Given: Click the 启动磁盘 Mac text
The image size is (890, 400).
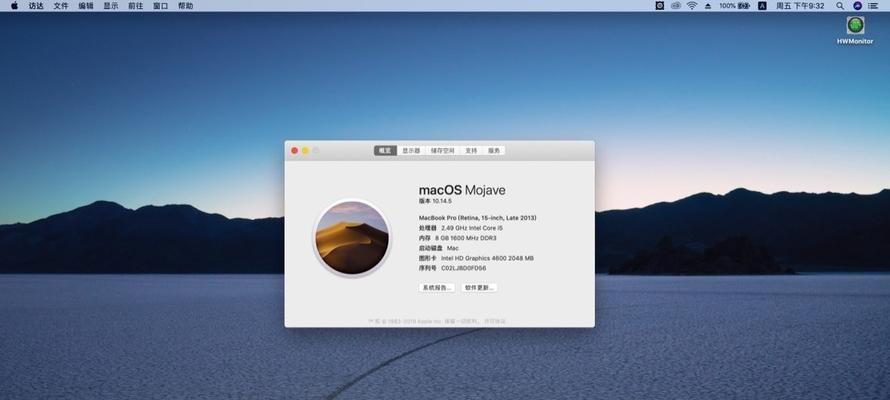Looking at the screenshot, I should [439, 248].
